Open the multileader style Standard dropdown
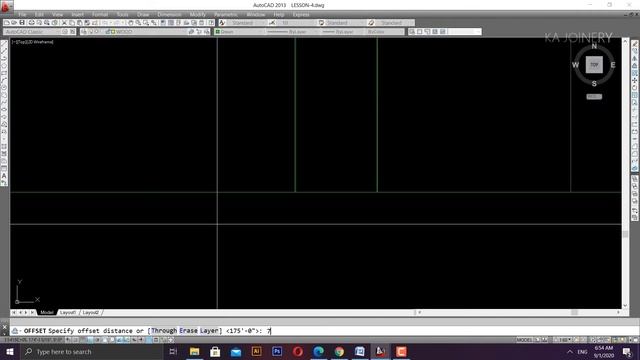 (x=395, y=23)
